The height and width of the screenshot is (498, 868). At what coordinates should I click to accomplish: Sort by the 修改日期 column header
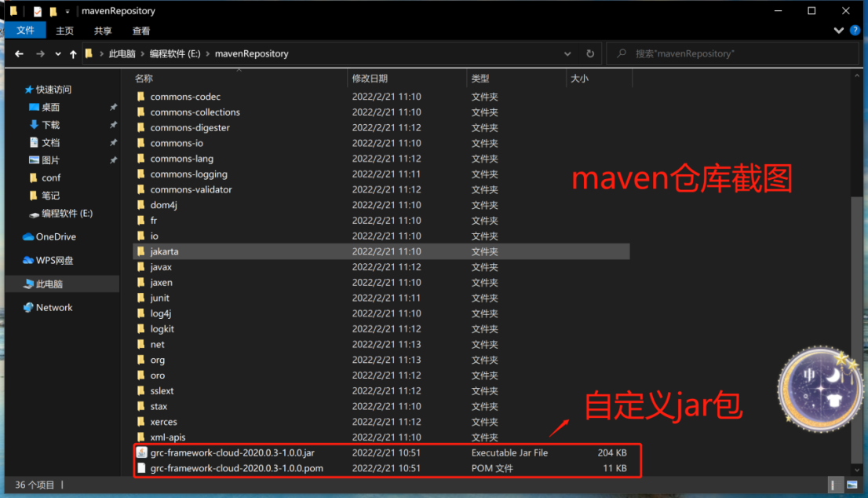tap(370, 79)
